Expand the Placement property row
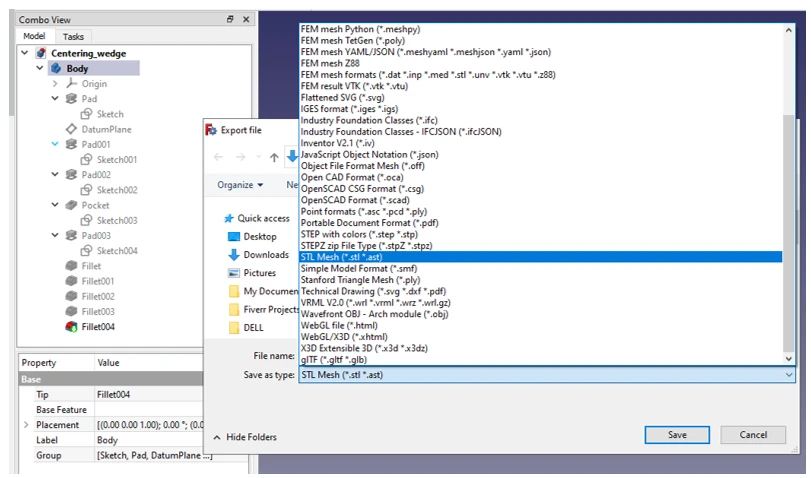 26,425
